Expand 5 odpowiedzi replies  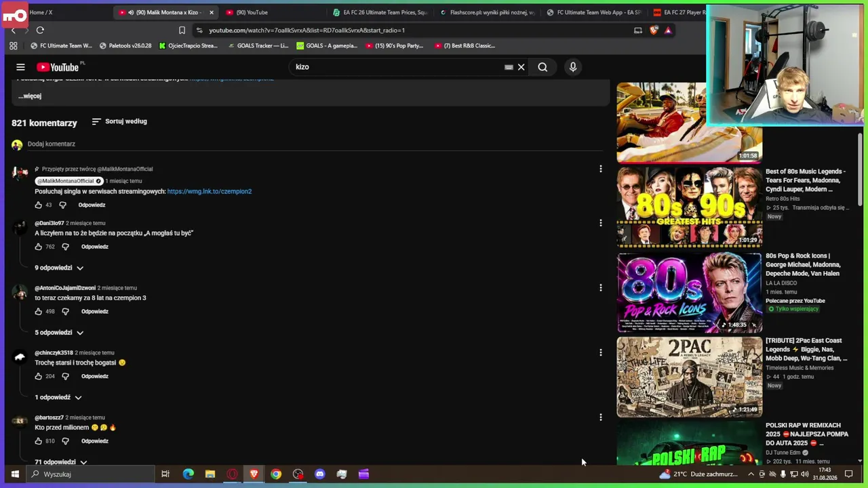[59, 332]
